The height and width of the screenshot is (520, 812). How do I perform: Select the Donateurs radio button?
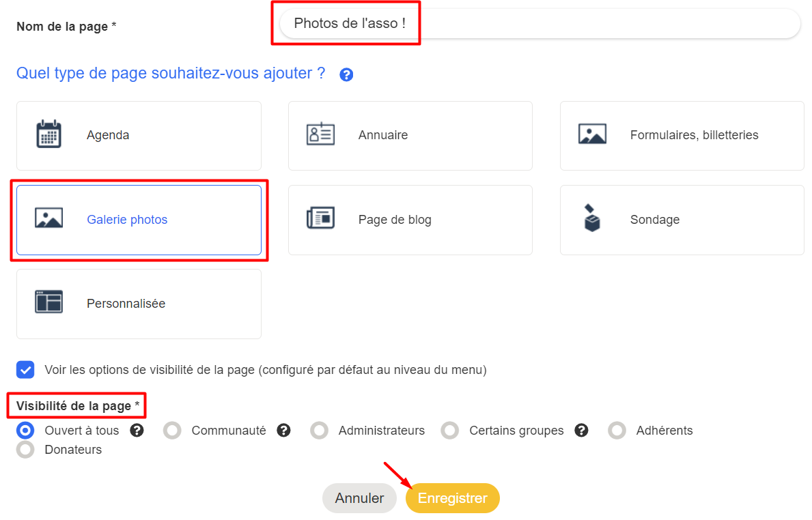click(x=25, y=450)
